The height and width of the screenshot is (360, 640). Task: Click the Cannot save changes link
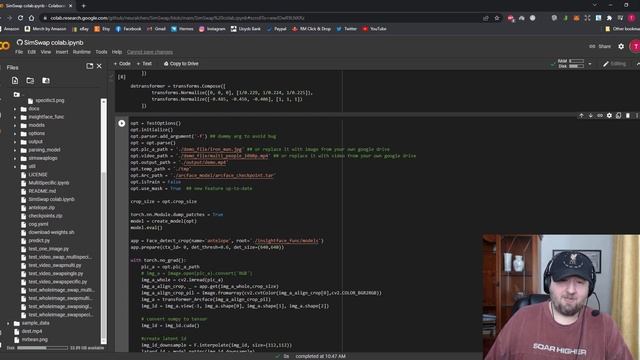coord(150,52)
